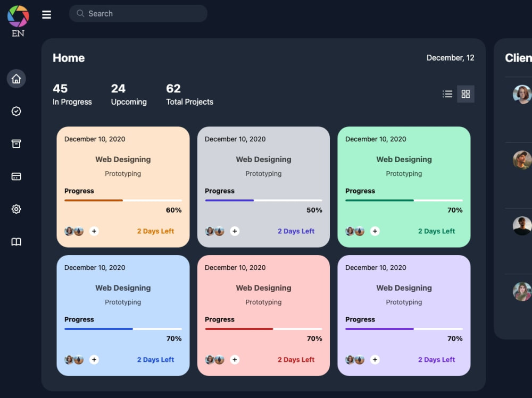Click member avatars on blue card

click(74, 360)
